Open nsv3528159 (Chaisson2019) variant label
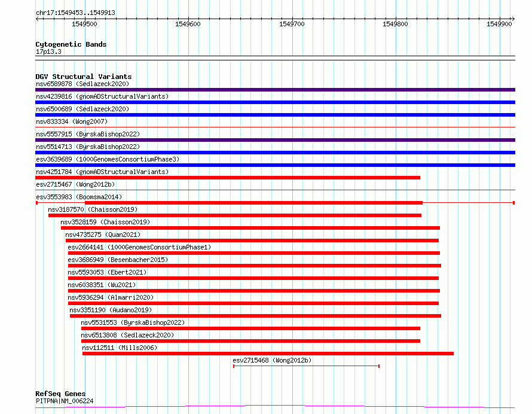This screenshot has height=414, width=532. (105, 222)
